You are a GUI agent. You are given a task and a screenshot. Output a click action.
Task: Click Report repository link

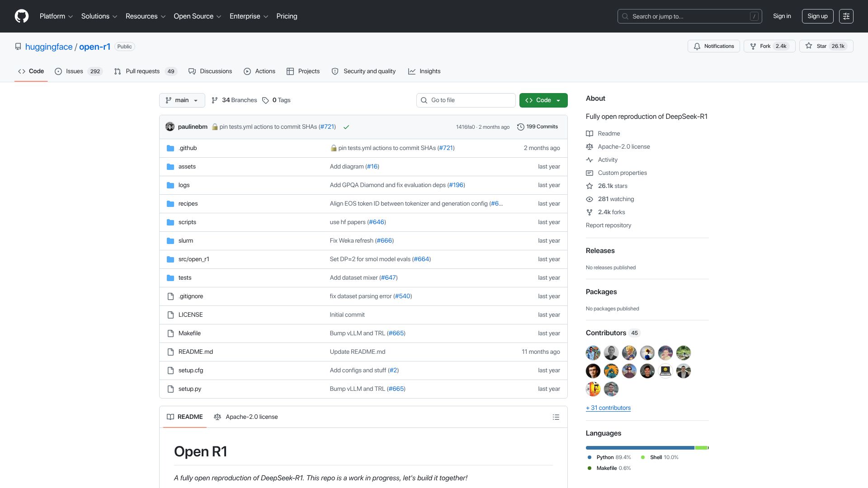pyautogui.click(x=609, y=225)
